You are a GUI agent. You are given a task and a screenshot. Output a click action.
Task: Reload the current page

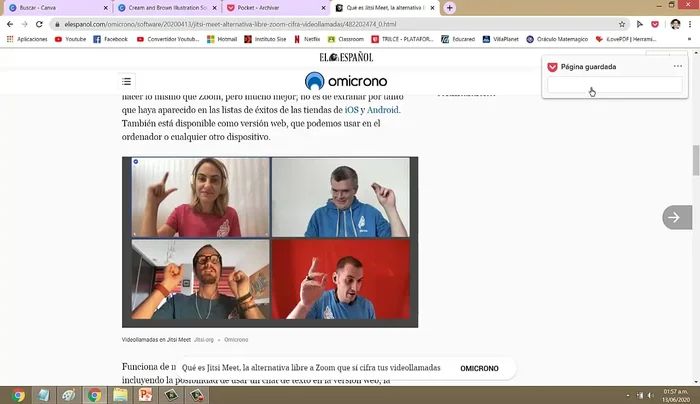[x=39, y=24]
